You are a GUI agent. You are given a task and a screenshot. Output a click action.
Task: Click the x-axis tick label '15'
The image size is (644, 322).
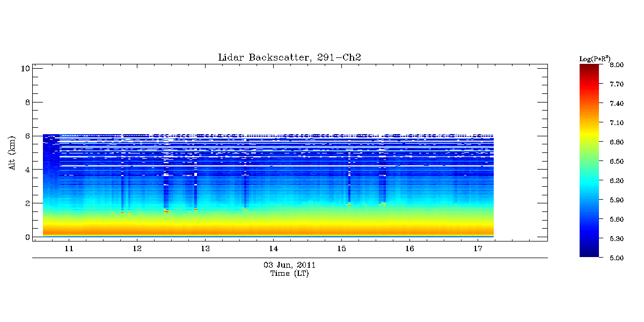coord(341,249)
